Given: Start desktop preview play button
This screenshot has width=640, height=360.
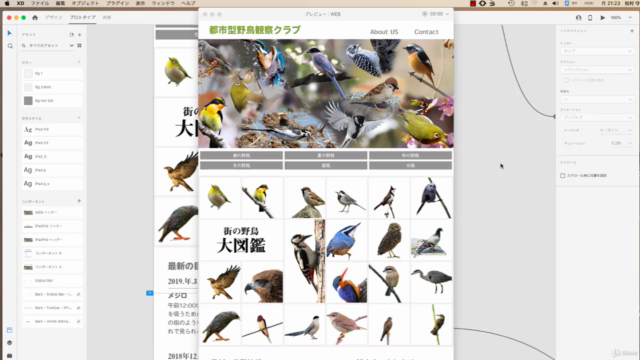Looking at the screenshot, I should tap(602, 18).
